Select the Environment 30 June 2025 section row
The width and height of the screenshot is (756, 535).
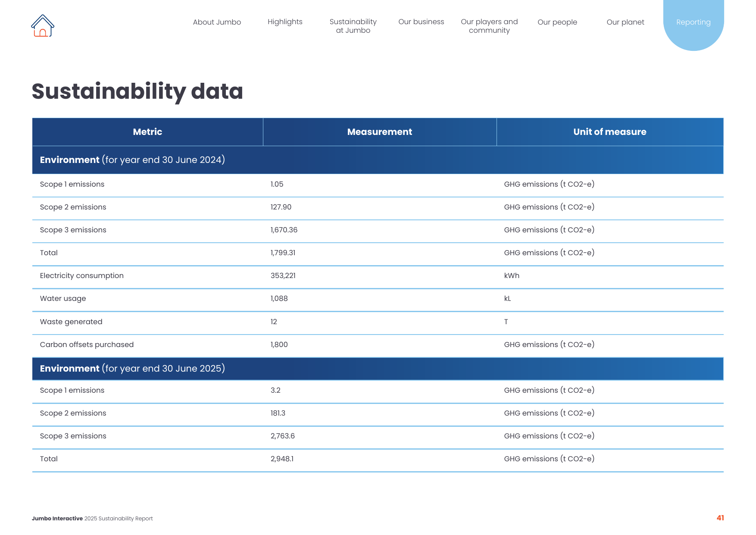pos(378,369)
